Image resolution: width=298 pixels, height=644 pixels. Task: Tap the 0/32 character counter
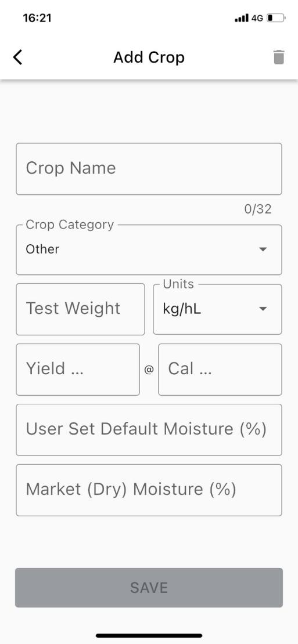[x=258, y=209]
